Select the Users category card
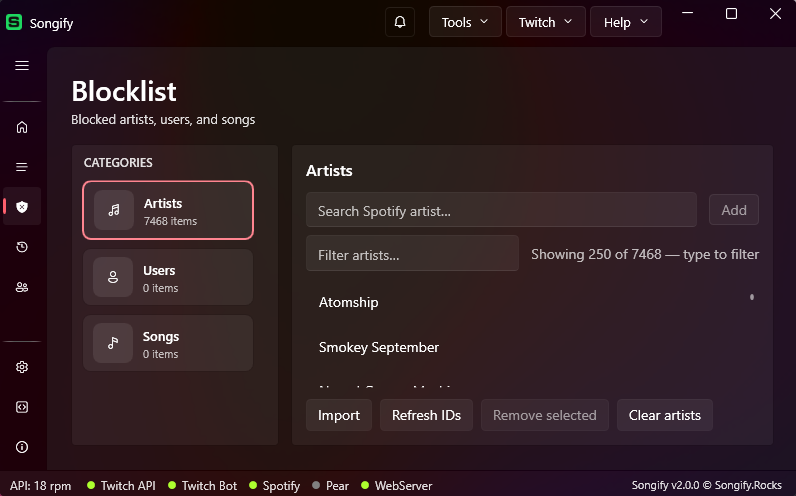796x496 pixels. [168, 277]
